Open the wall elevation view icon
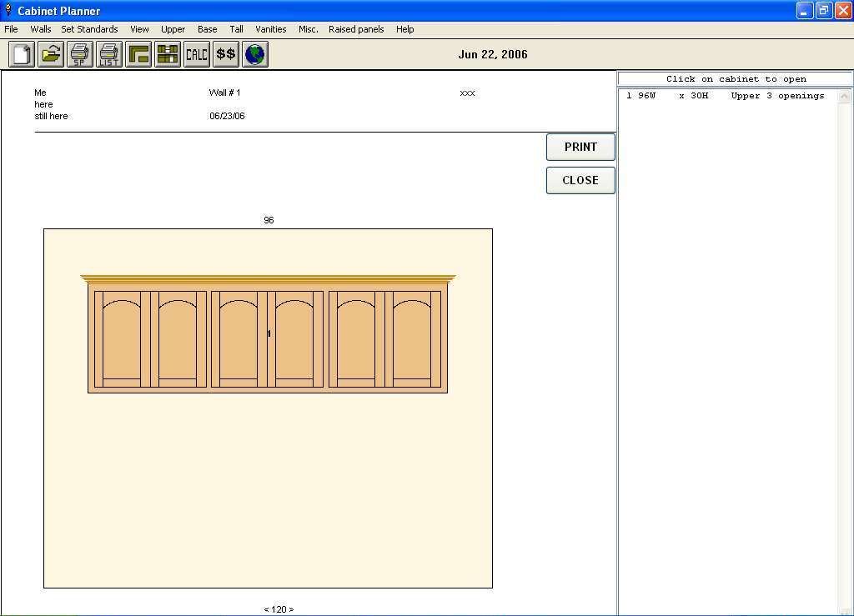854x616 pixels. [168, 54]
